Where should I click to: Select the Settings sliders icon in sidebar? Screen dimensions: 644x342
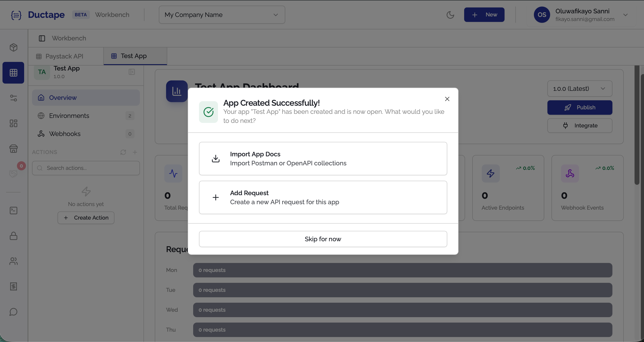[x=13, y=98]
